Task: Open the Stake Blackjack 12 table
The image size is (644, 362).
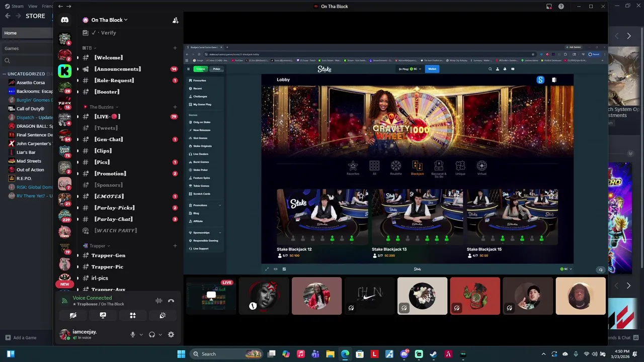Action: click(322, 224)
